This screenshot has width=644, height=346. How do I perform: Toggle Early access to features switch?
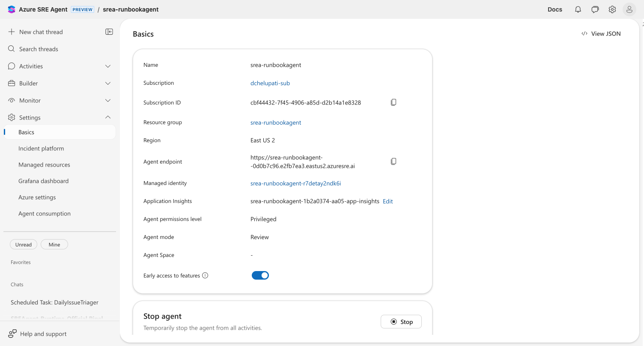tap(260, 275)
